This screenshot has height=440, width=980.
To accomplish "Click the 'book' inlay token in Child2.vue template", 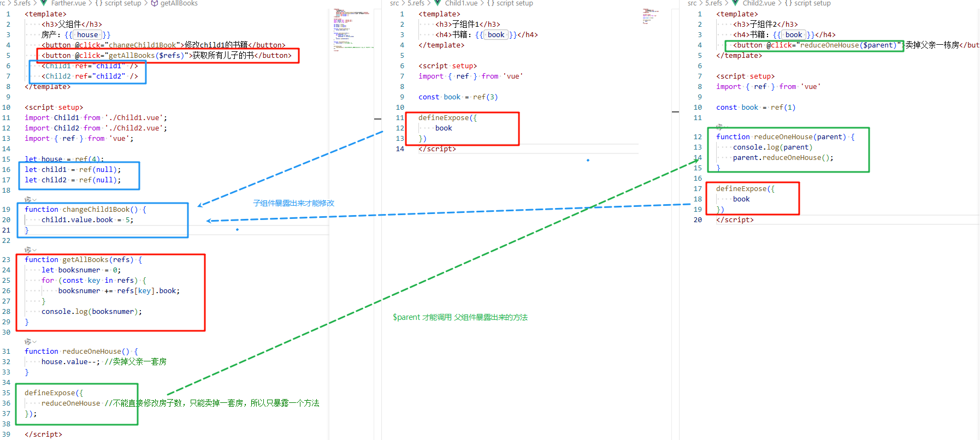I will [x=794, y=35].
